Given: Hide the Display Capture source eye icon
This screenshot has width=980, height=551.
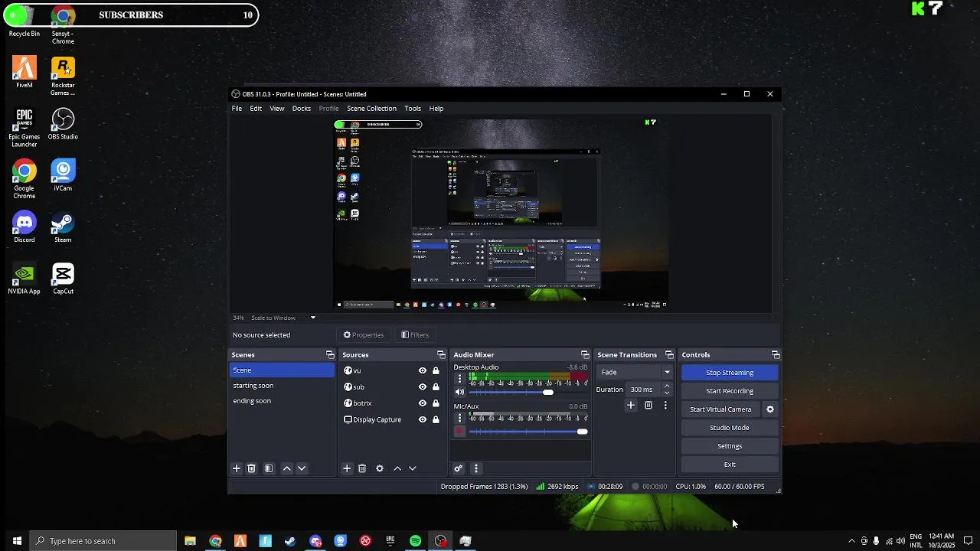Looking at the screenshot, I should pos(422,419).
